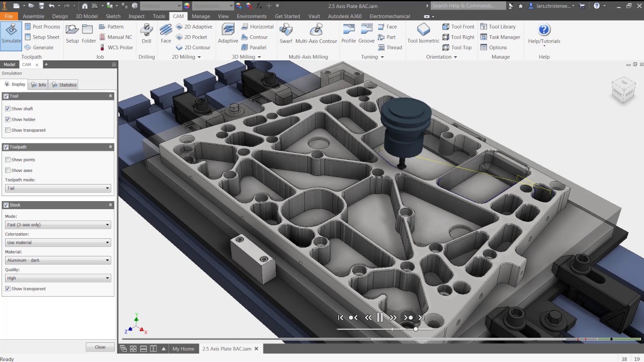Uncheck the Show shaft checkbox
The image size is (644, 362).
pyautogui.click(x=8, y=109)
